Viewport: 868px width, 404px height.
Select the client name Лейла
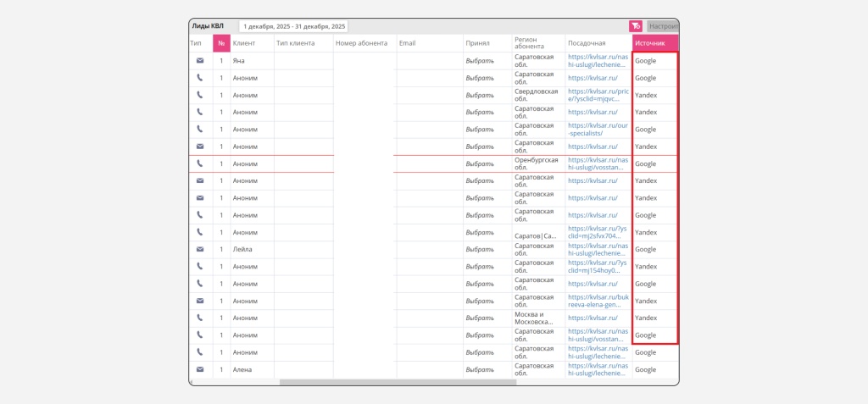click(x=242, y=250)
